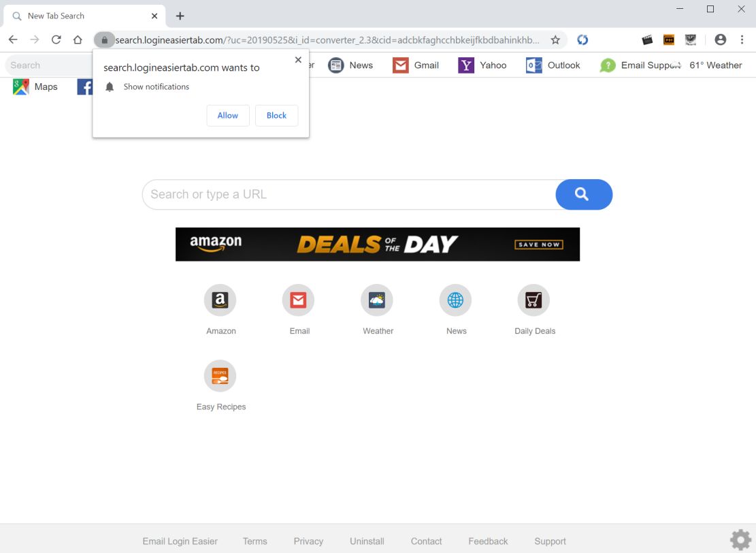
Task: Open the Amazon shortcut icon
Action: (220, 300)
